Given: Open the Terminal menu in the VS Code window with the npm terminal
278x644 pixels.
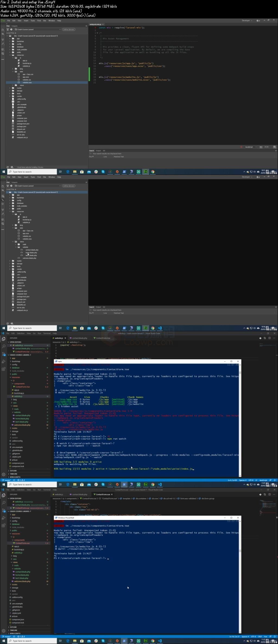Looking at the screenshot, I should [47, 333].
